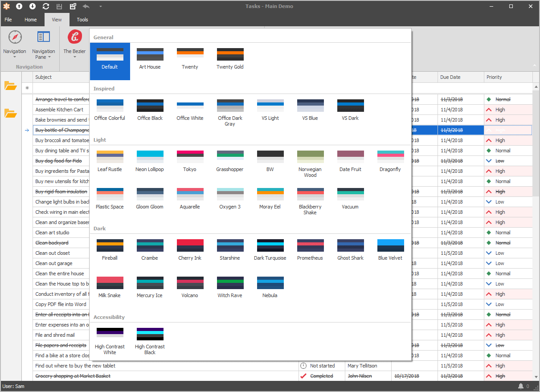Image resolution: width=540 pixels, height=392 pixels.
Task: Select the Starshine palette
Action: 230,253
